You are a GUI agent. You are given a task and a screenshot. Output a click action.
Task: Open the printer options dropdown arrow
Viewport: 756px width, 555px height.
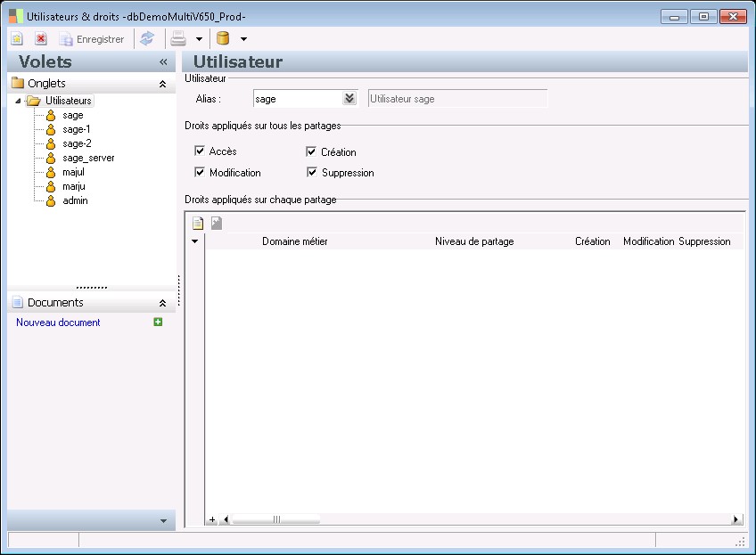[199, 39]
